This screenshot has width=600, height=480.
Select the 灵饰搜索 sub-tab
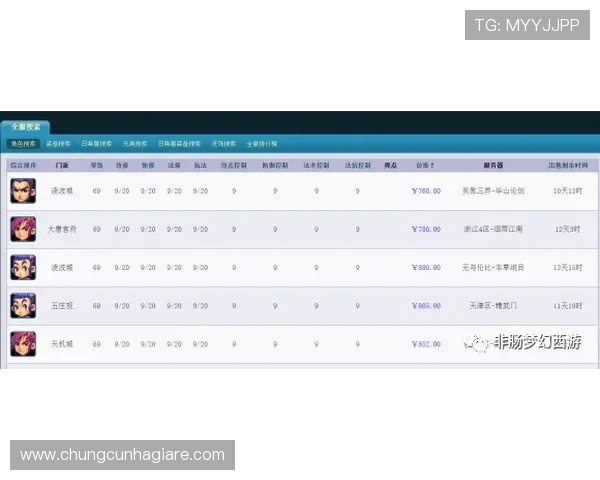[223, 144]
